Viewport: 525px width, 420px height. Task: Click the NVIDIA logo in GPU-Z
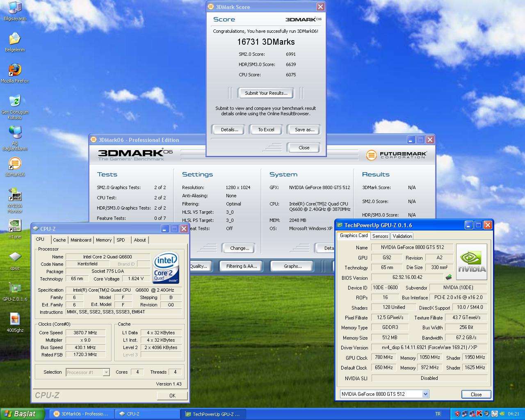pyautogui.click(x=472, y=262)
